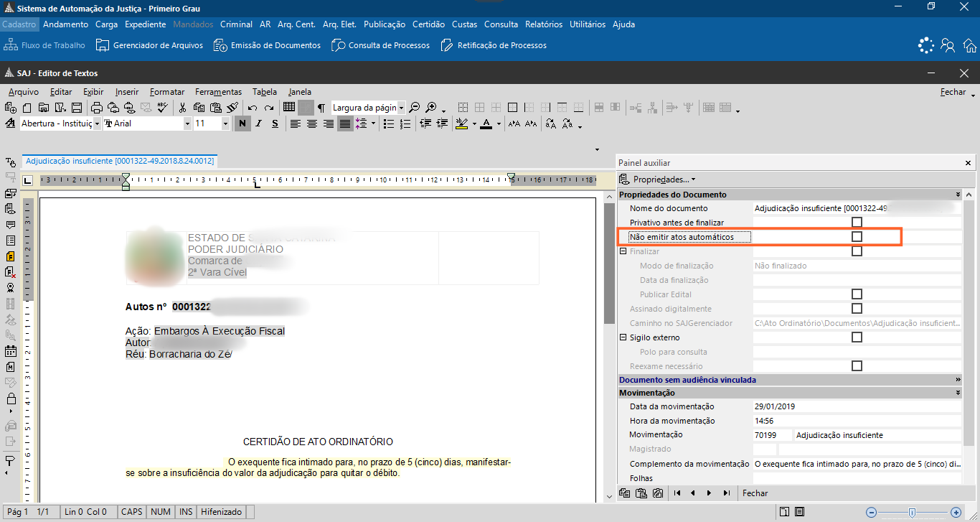Check the Publicar Edital checkbox
The width and height of the screenshot is (980, 522).
(857, 294)
